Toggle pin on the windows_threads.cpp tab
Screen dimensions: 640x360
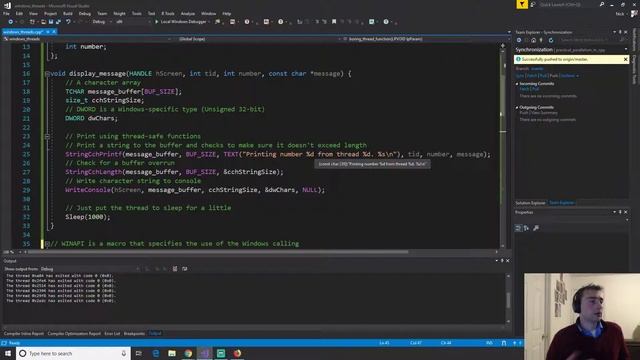click(x=48, y=32)
